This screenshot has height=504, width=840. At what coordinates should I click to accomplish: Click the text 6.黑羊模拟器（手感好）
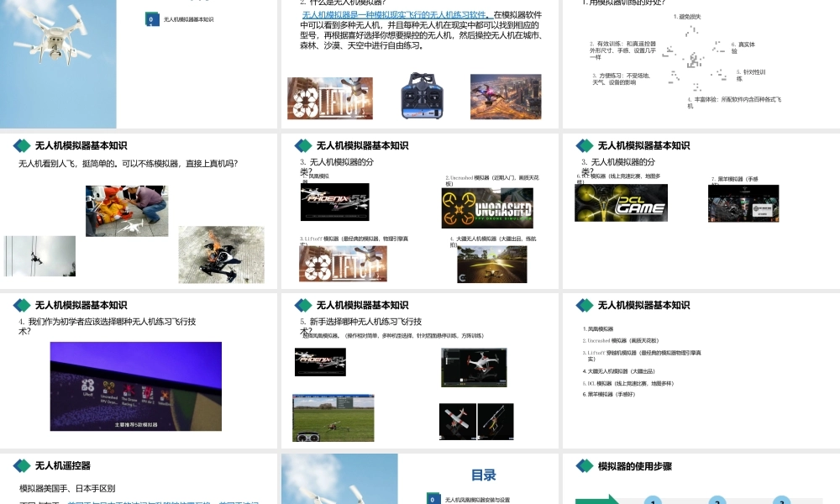tap(608, 394)
